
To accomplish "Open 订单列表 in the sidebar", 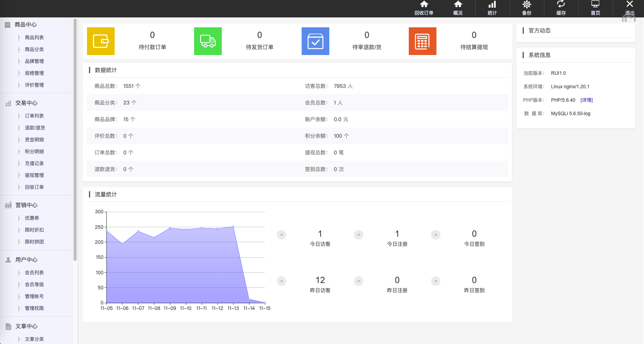I will [34, 116].
